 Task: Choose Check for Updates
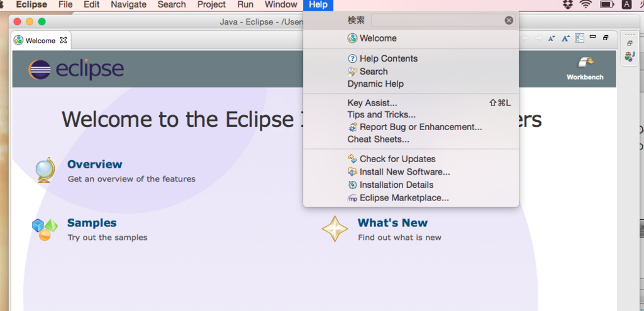point(411,159)
